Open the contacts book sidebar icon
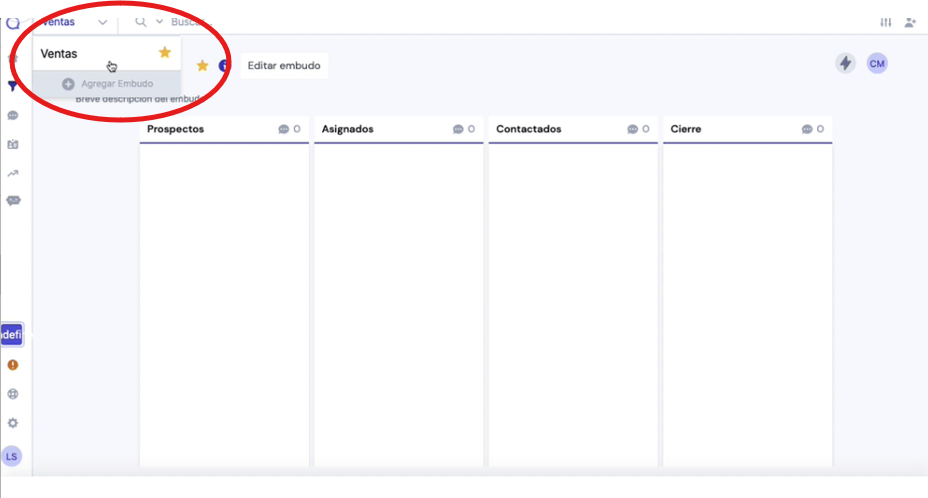This screenshot has height=498, width=928. (x=13, y=144)
